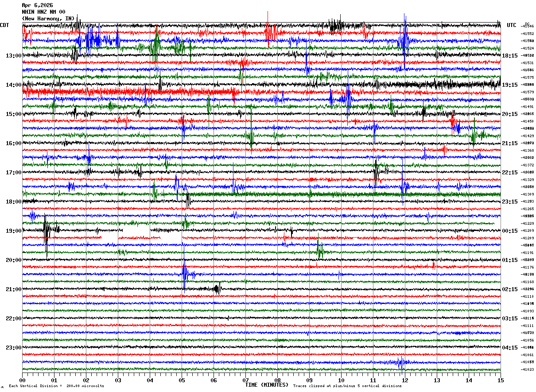Click the Each Vertical Division microvolts note
This screenshot has height=392, width=536.
(x=56, y=386)
